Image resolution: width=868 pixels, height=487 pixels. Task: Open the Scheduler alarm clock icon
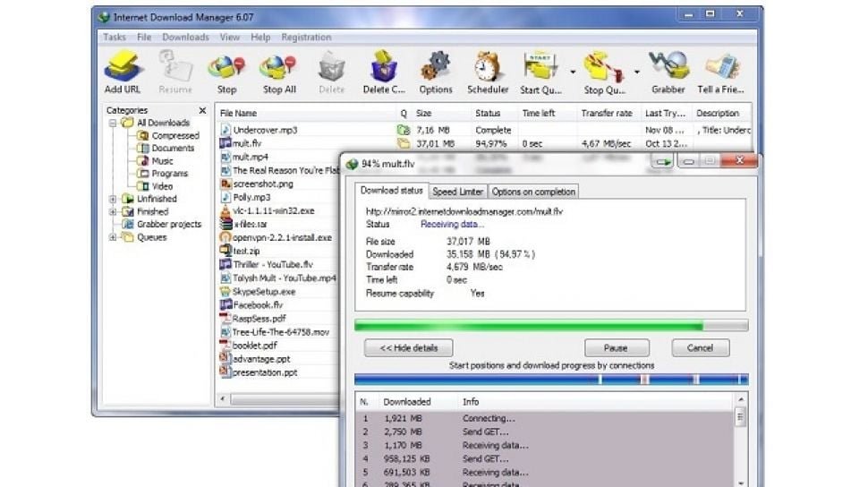(x=487, y=66)
